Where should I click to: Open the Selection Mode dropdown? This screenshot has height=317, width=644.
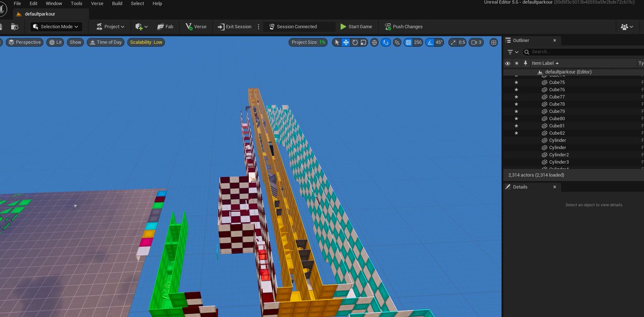56,26
